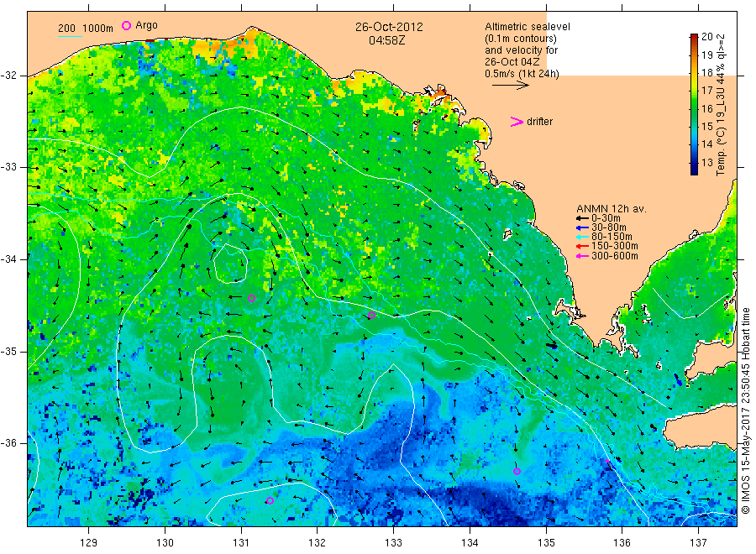Screen dimensions: 756x554
Task: Select Argo float marker near 134.6°E, 36.3°S
Action: (x=517, y=472)
